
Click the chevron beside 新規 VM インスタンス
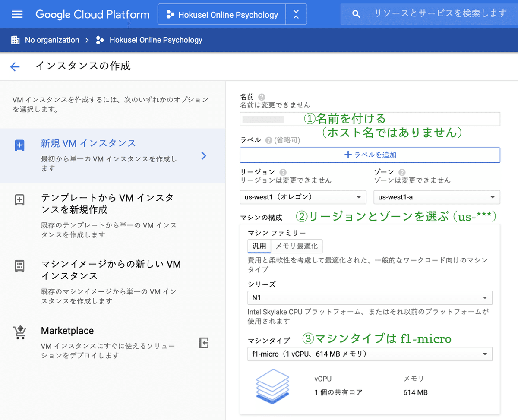(204, 156)
